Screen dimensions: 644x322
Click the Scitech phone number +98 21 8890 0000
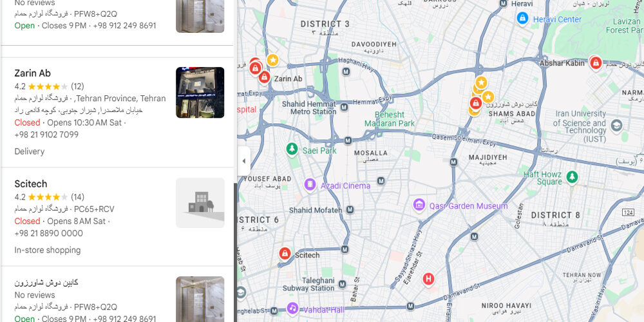pos(48,233)
